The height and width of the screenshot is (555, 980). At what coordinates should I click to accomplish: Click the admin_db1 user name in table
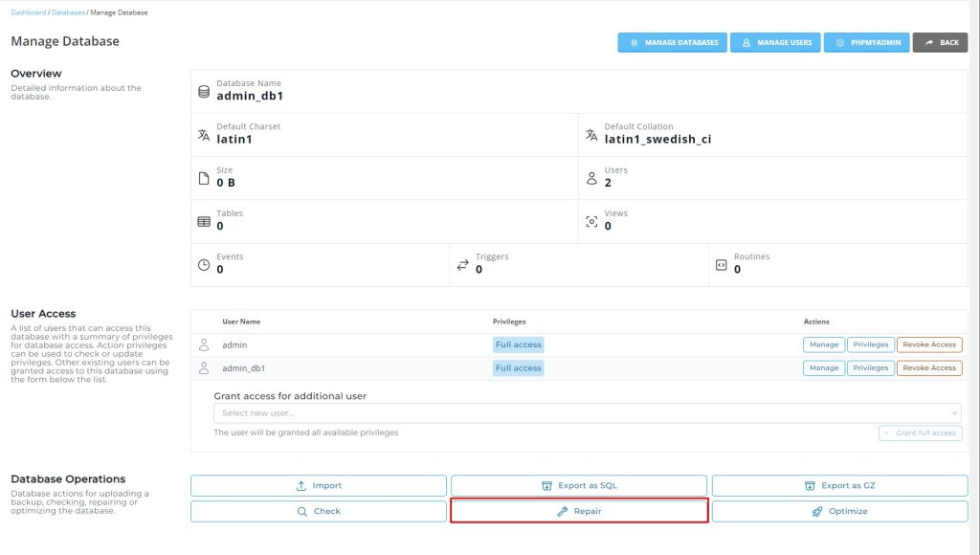pos(244,368)
